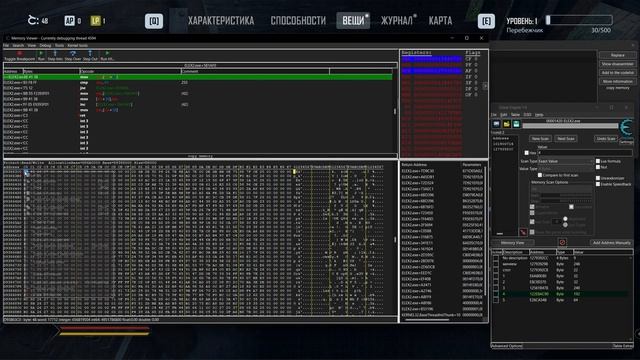Screen dimensions: 640x360
Task: Click the Replace button
Action: pyautogui.click(x=617, y=55)
